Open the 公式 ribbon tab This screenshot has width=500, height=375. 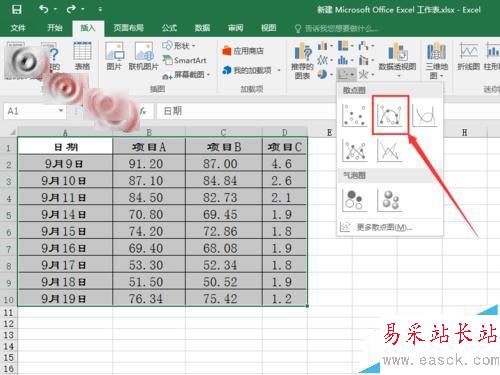pyautogui.click(x=169, y=28)
